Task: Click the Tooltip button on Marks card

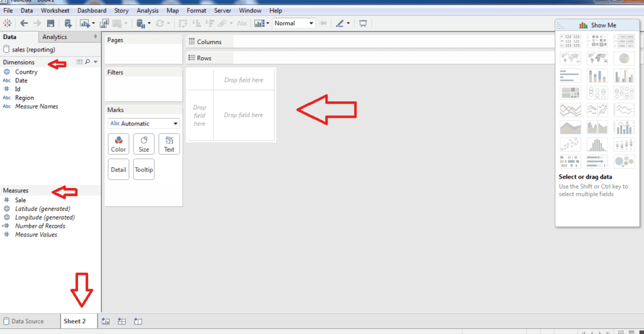Action: [144, 170]
